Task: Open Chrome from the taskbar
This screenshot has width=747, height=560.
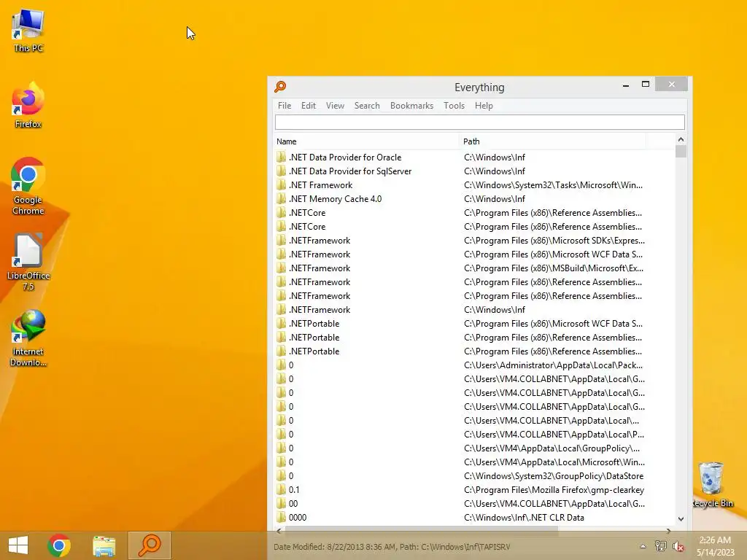Action: click(59, 545)
